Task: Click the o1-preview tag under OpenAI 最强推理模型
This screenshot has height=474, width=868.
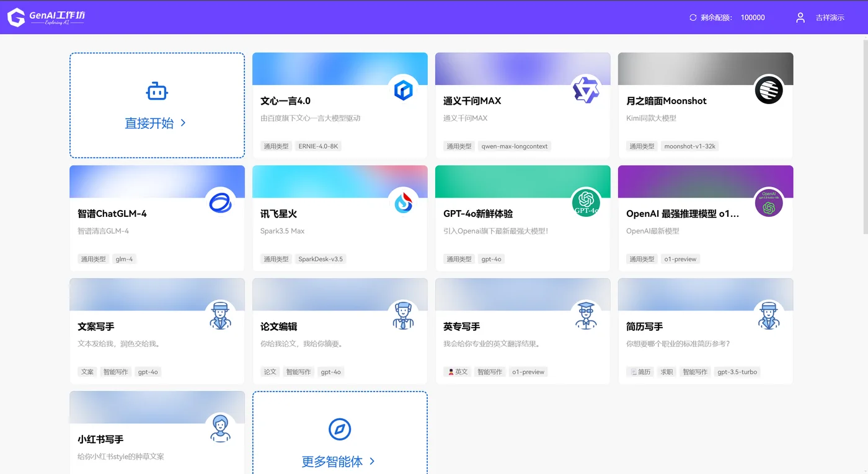Action: tap(680, 259)
